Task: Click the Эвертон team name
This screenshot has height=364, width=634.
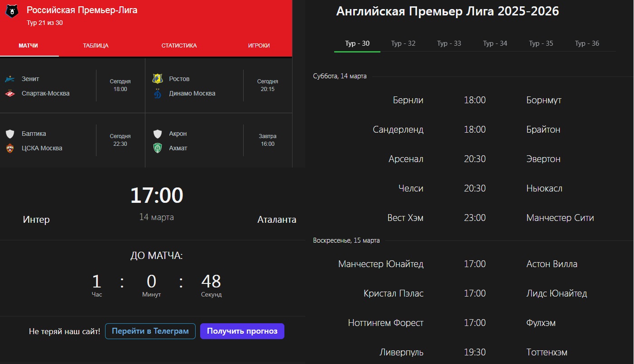Action: click(x=543, y=159)
